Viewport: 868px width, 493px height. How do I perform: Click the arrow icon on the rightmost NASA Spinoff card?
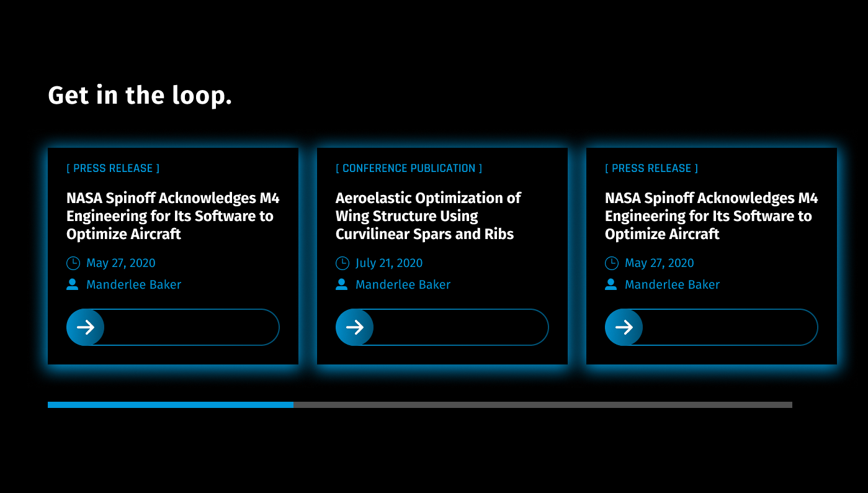tap(624, 327)
